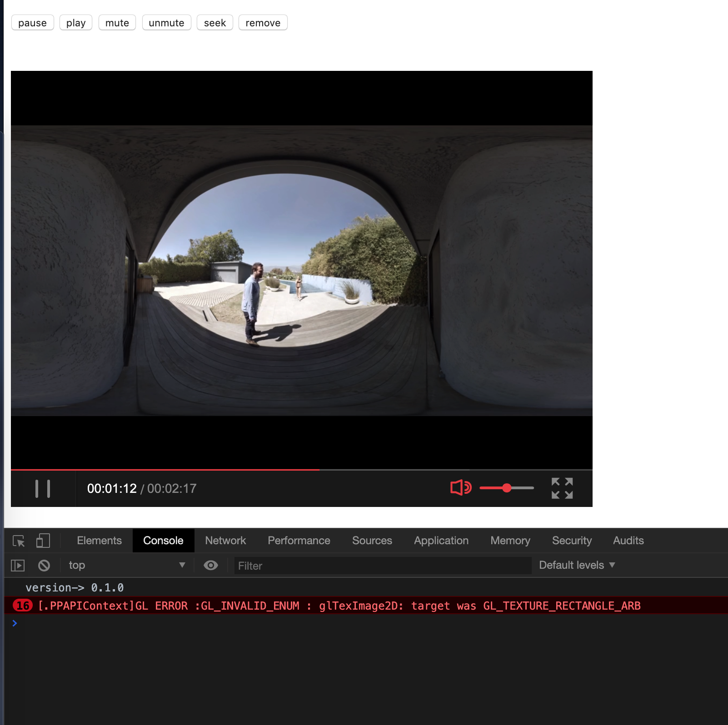Activate the inspect element picker icon
The height and width of the screenshot is (725, 728).
19,541
